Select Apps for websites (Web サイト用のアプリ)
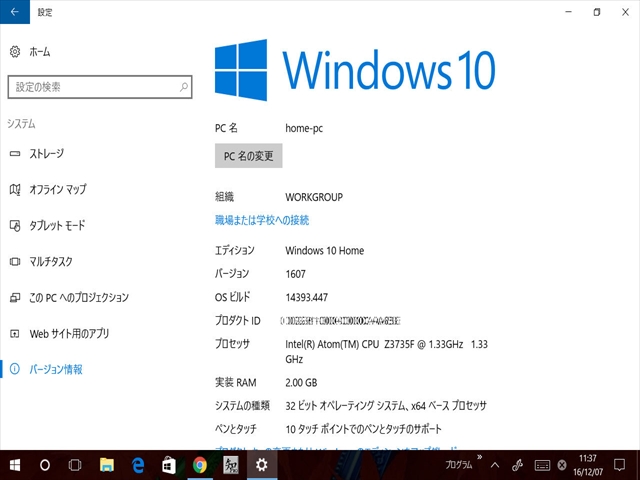Screen dimensions: 640x480 click(68, 333)
